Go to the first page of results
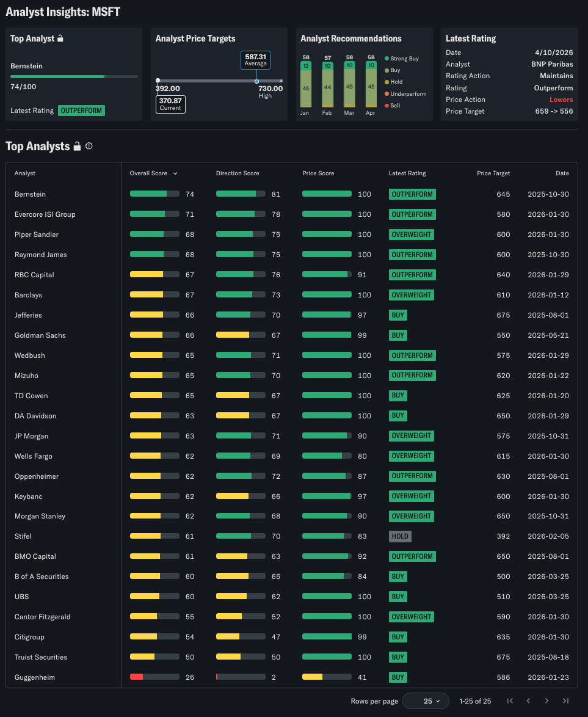The height and width of the screenshot is (717, 588). click(x=510, y=701)
